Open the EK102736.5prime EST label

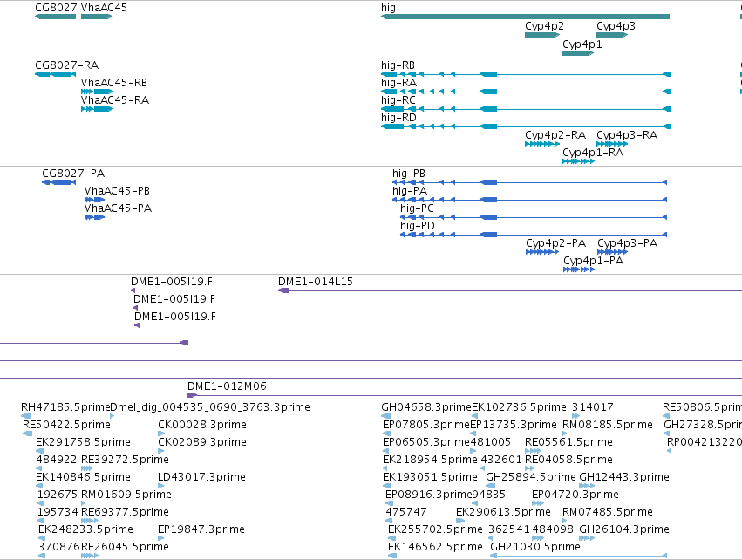click(x=519, y=407)
